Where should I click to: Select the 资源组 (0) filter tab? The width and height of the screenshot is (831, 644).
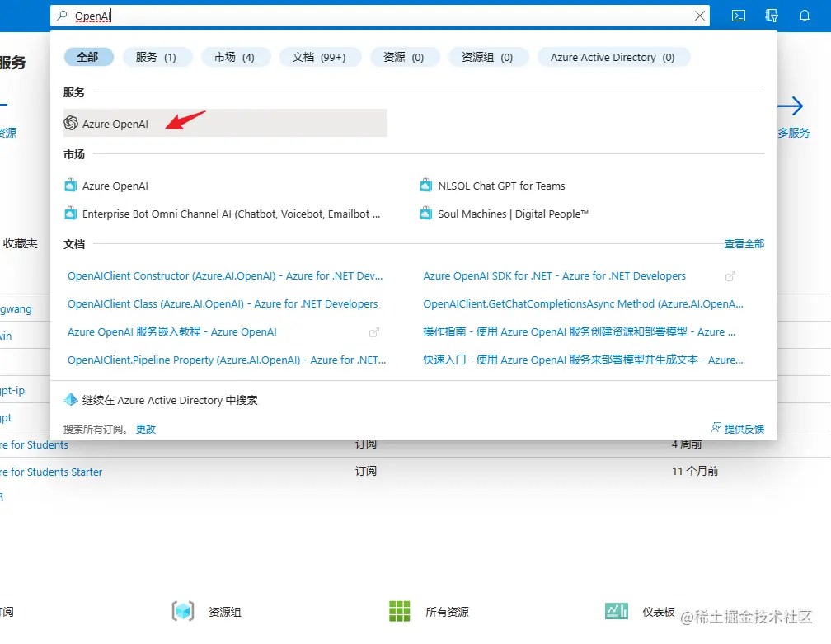[x=487, y=57]
